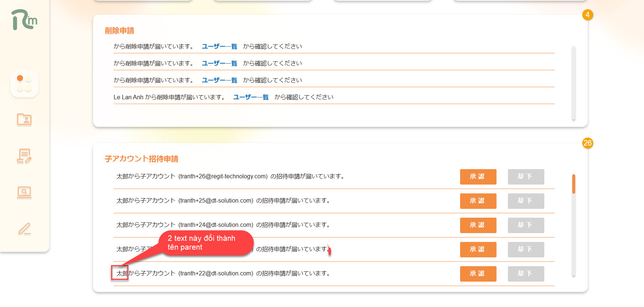Reject (却下) the tranth+25@dt-solution.com invitation
The width and height of the screenshot is (644, 307).
coord(526,201)
